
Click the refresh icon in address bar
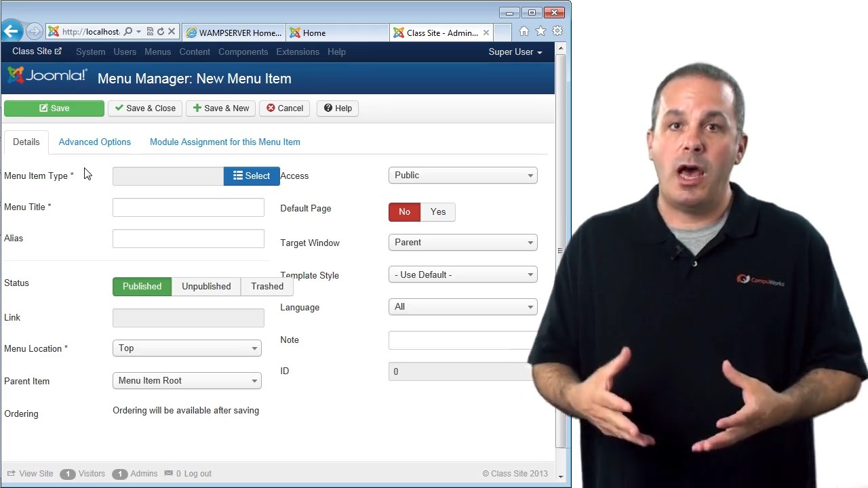pyautogui.click(x=161, y=32)
